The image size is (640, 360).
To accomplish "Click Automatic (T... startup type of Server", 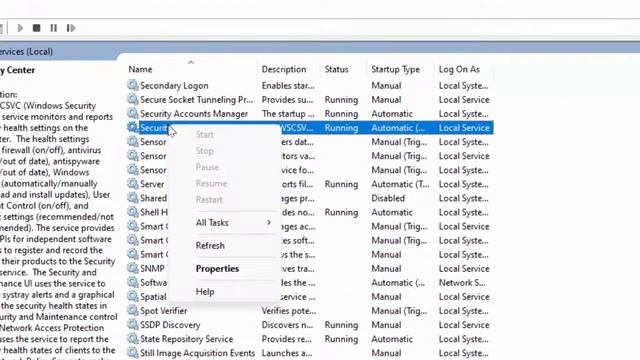I will [x=400, y=184].
